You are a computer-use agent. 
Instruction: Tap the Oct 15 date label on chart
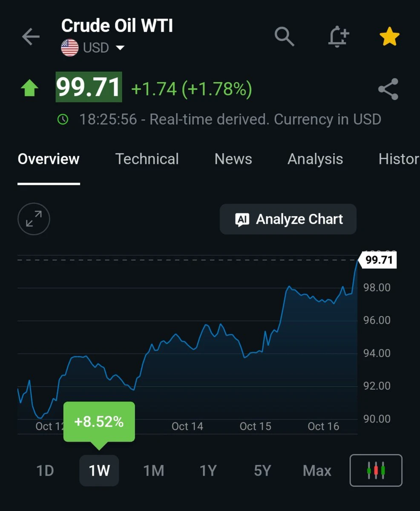pos(256,426)
